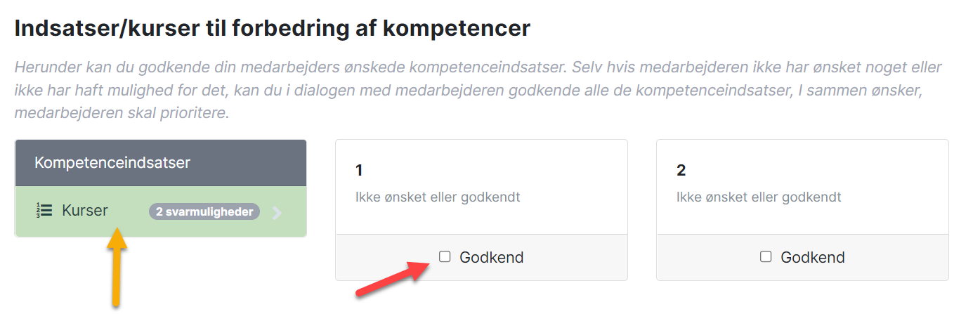Viewport: 980px width, 314px height.
Task: Click the Godkend label in card 2
Action: [x=813, y=257]
